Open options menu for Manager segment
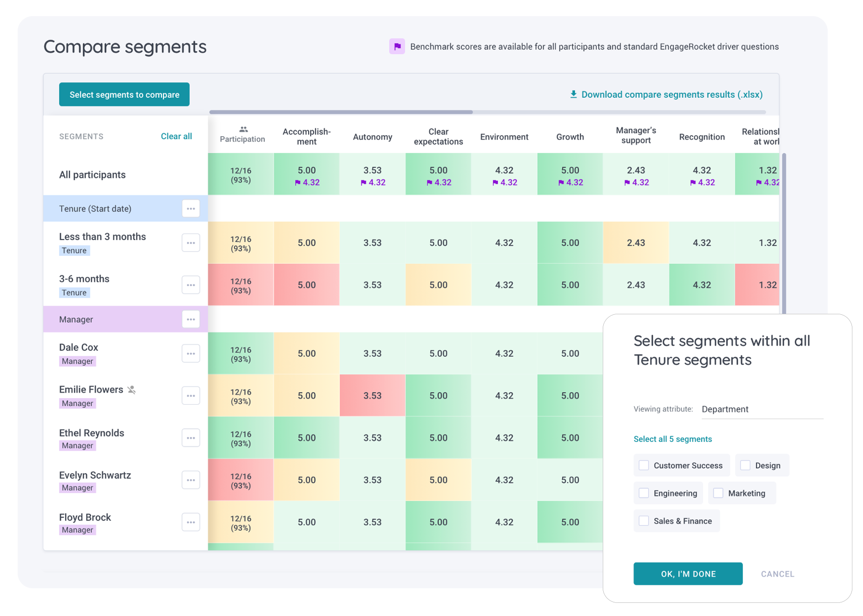The height and width of the screenshot is (616, 863). tap(191, 319)
